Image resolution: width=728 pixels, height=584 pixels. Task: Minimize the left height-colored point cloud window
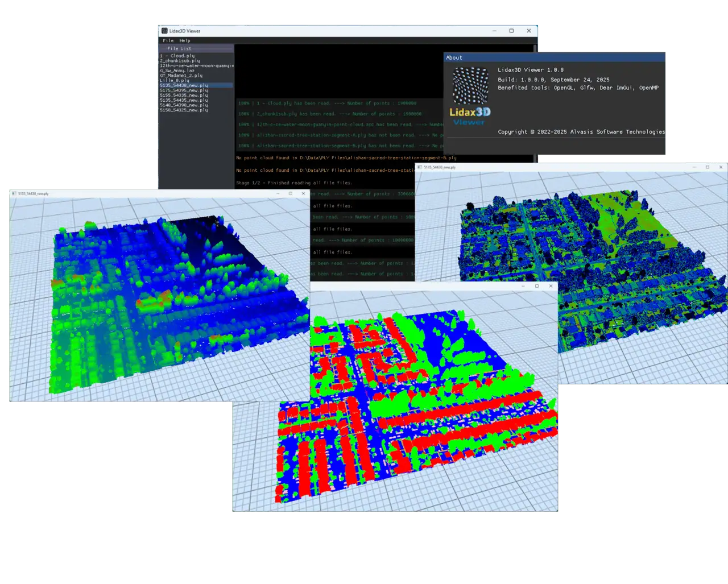click(278, 193)
